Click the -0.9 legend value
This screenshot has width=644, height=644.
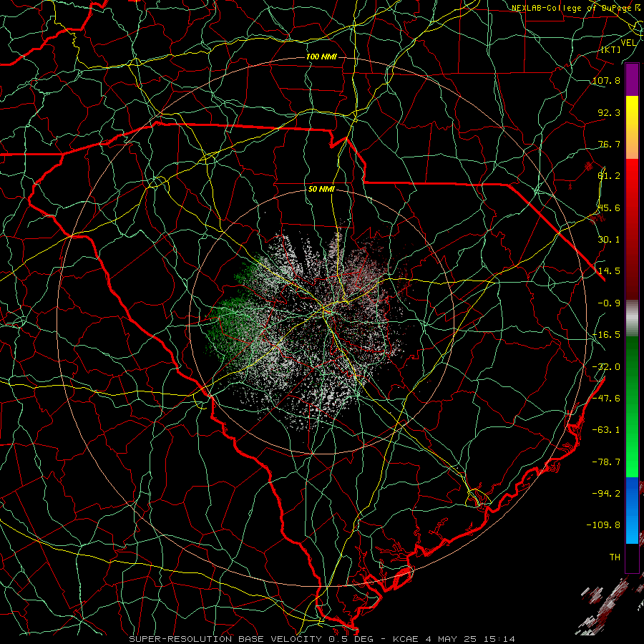[609, 303]
